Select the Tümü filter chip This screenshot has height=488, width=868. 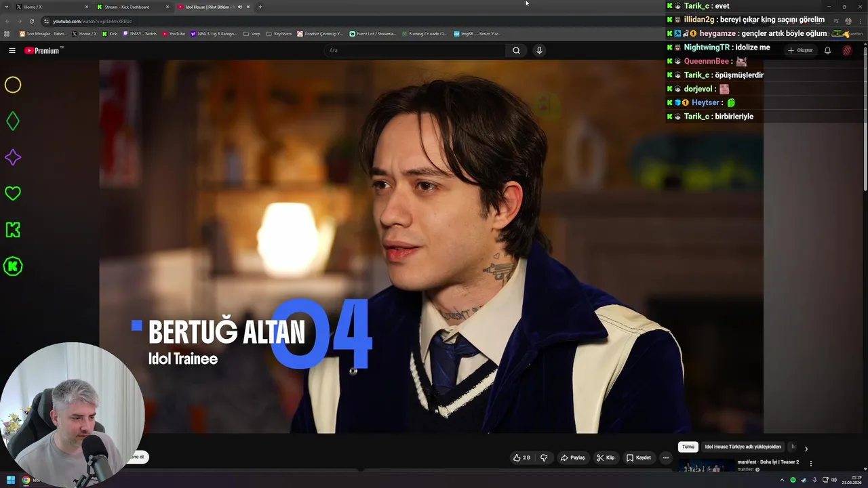click(x=688, y=447)
